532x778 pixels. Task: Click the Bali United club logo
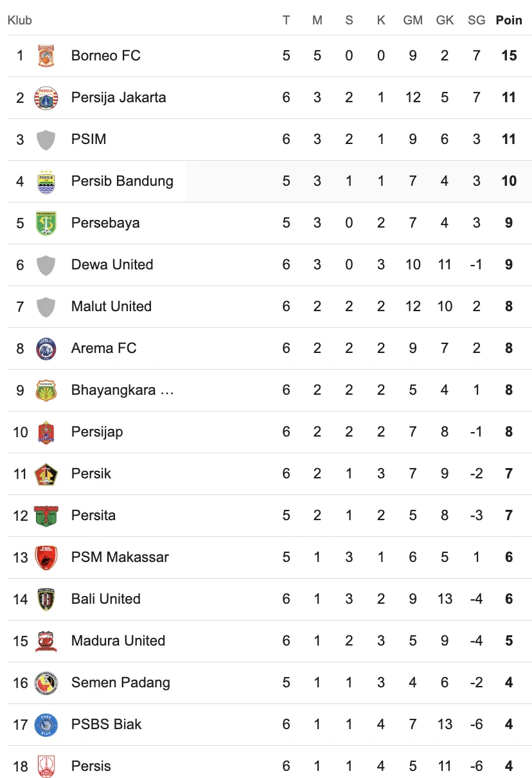46,599
